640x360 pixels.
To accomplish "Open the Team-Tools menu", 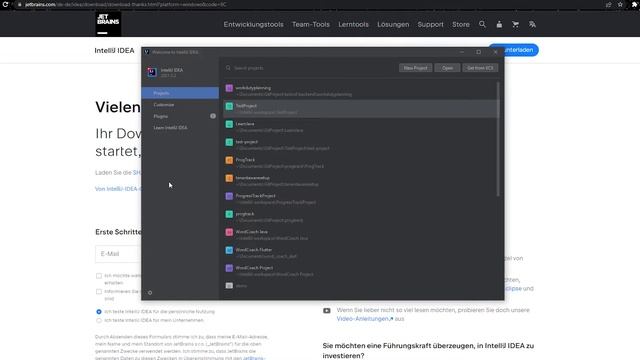I will pos(311,24).
